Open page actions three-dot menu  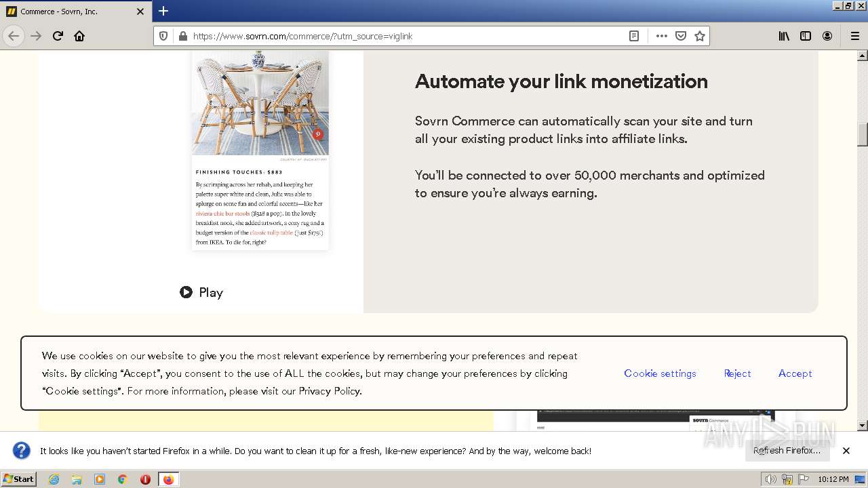coord(662,36)
